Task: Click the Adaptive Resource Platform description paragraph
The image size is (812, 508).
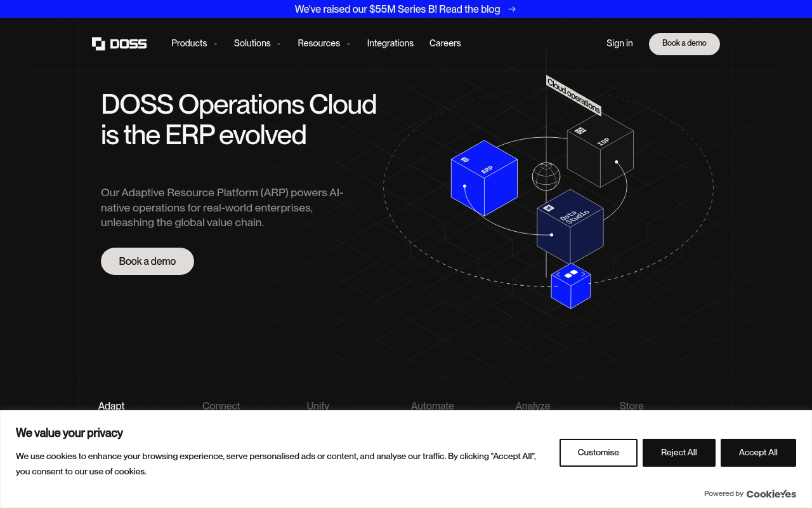Action: pyautogui.click(x=222, y=208)
